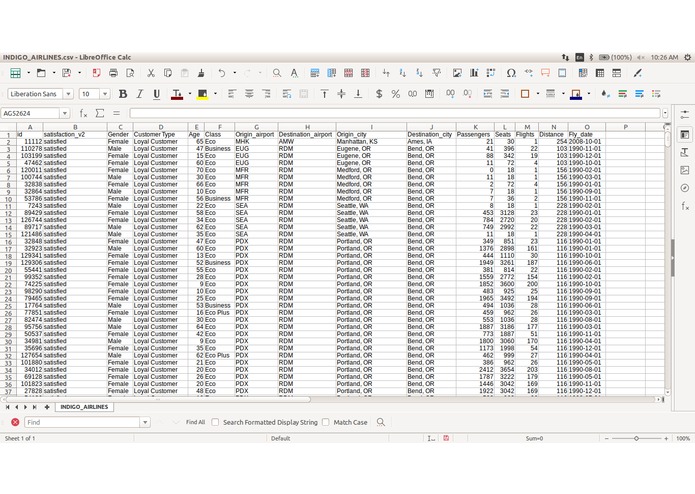Screen dimensions: 695x494
Task: Open Function Wizard fx icon
Action: [x=83, y=113]
